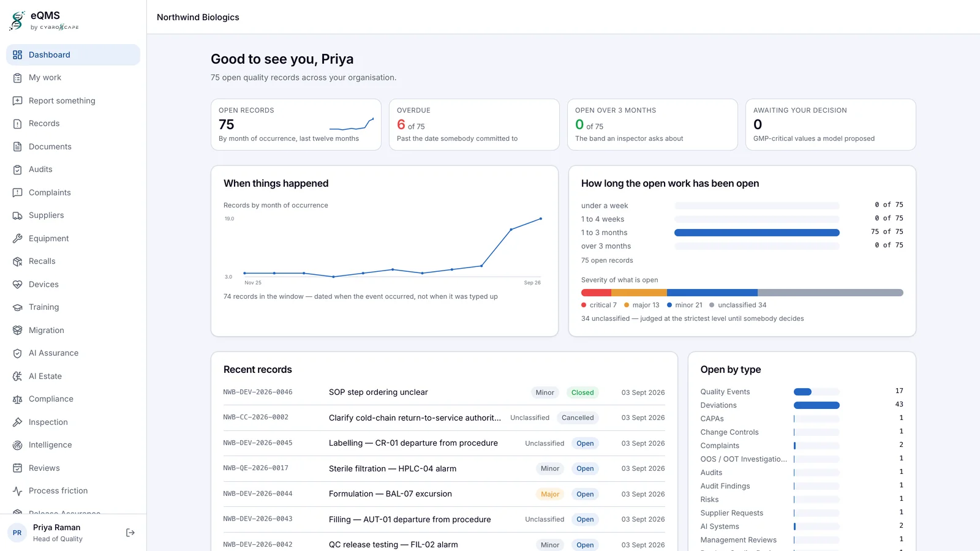Click the Migration layers icon
The image size is (980, 551).
[17, 331]
